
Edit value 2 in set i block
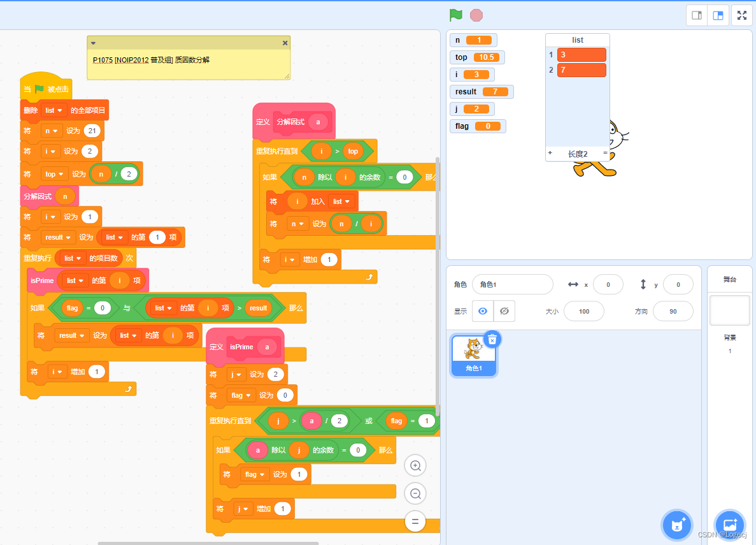(x=90, y=151)
